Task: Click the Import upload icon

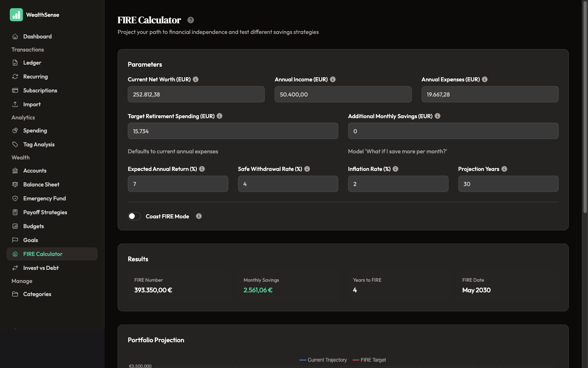Action: 15,104
